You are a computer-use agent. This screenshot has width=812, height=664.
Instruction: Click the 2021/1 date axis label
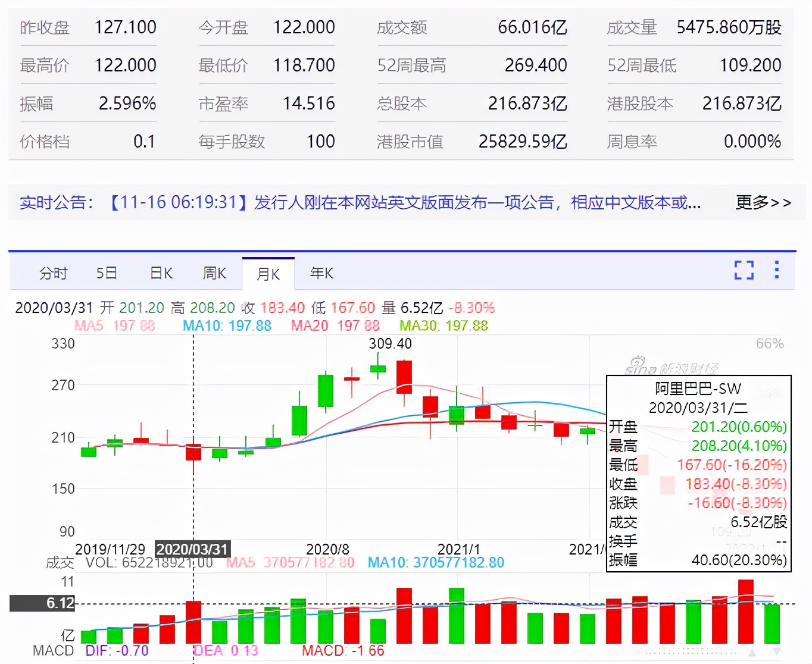pyautogui.click(x=458, y=549)
